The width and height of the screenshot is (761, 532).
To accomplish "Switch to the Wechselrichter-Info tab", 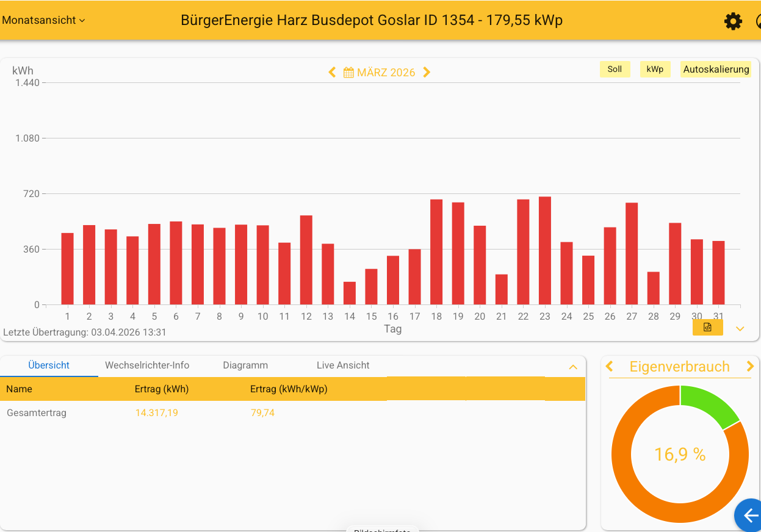I will (x=147, y=365).
